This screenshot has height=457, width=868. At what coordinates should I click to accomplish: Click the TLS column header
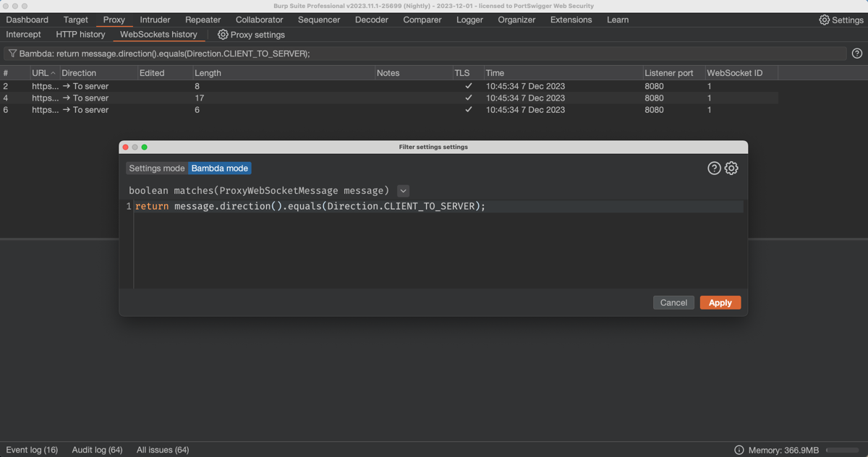(x=468, y=73)
